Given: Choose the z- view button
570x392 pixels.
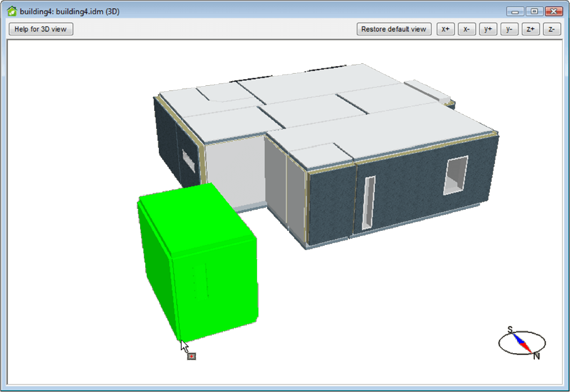Looking at the screenshot, I should 552,29.
